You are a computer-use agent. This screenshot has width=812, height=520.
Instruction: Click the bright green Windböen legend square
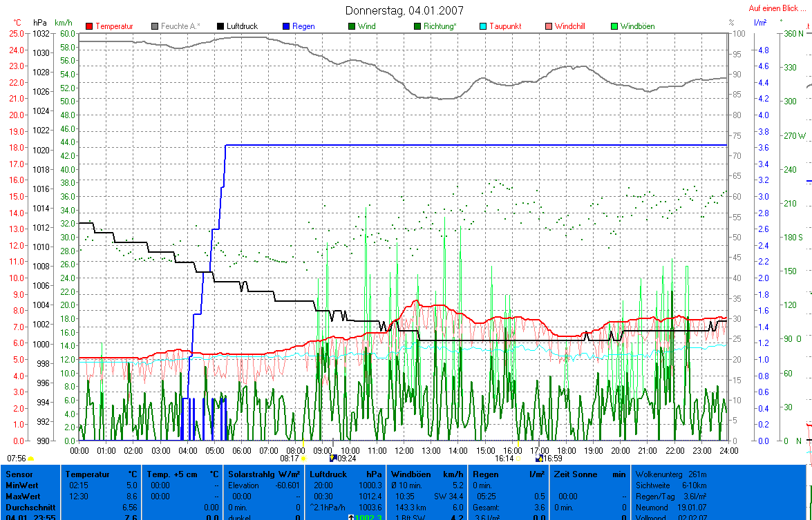point(614,26)
